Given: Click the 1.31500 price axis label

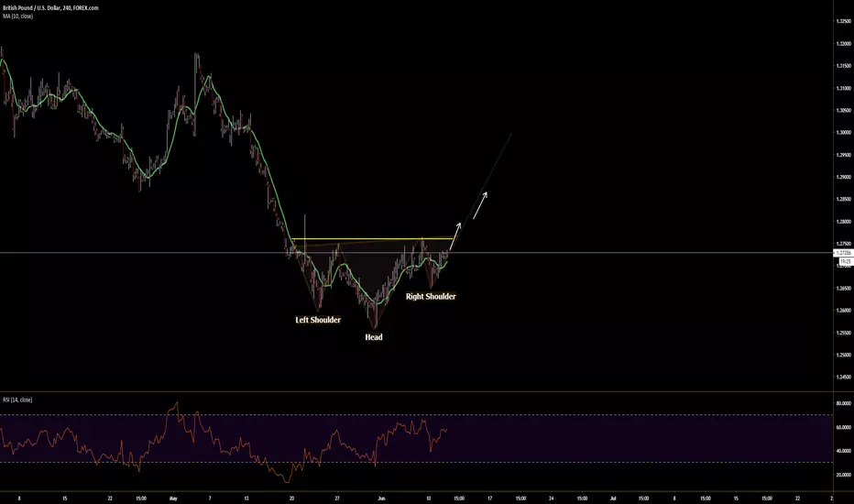Looking at the screenshot, I should coord(844,66).
